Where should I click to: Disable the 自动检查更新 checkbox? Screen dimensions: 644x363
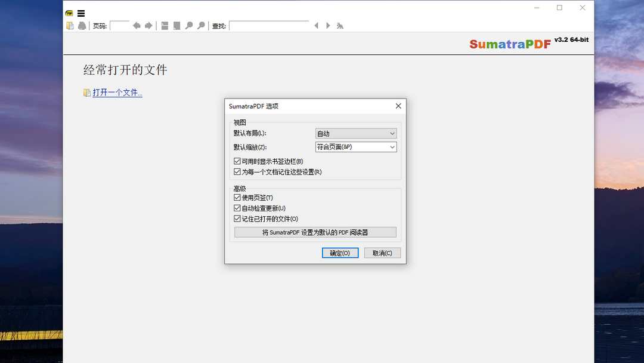pyautogui.click(x=237, y=208)
